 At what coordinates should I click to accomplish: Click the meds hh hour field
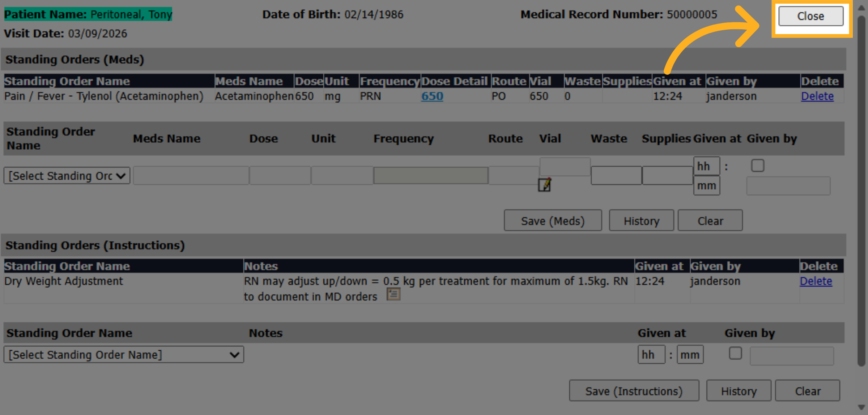click(706, 166)
